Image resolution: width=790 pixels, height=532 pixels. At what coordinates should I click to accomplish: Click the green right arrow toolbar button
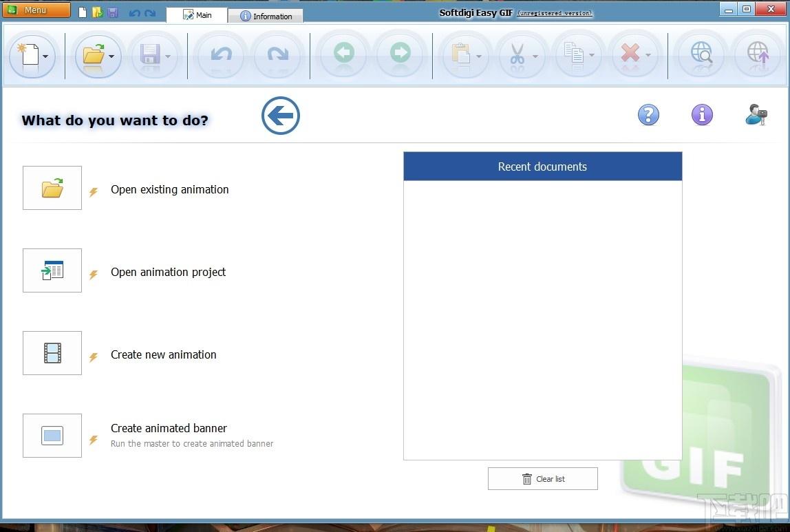coord(401,54)
